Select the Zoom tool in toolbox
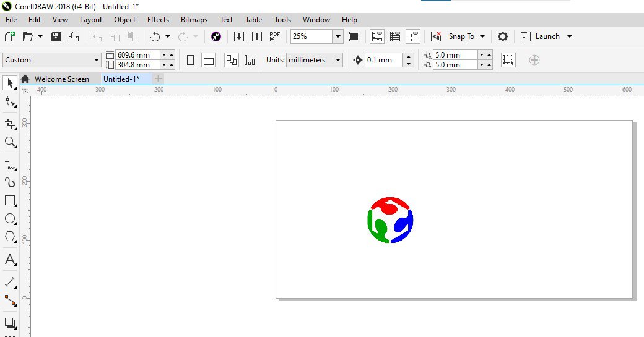The image size is (644, 337). pyautogui.click(x=10, y=142)
